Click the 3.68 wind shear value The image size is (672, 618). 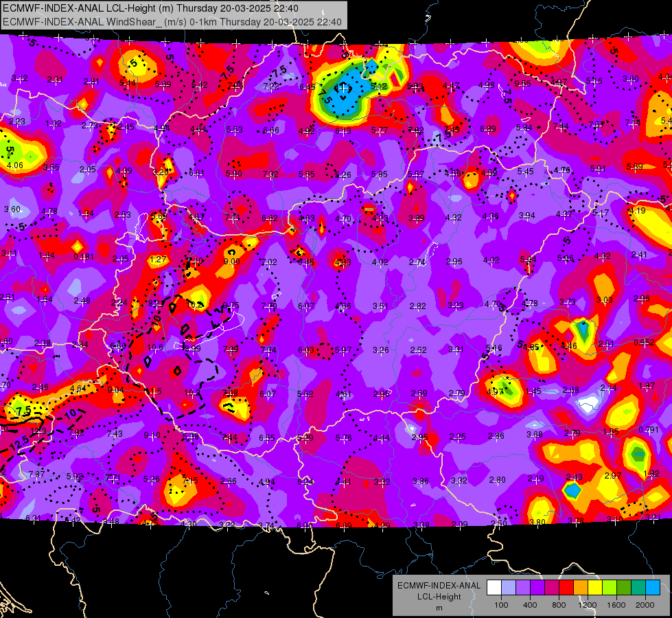click(x=535, y=435)
